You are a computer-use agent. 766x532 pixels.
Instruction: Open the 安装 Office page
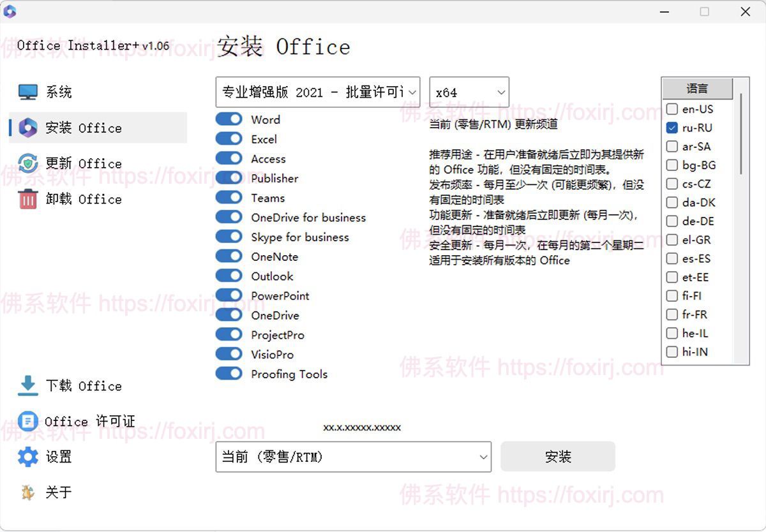98,128
